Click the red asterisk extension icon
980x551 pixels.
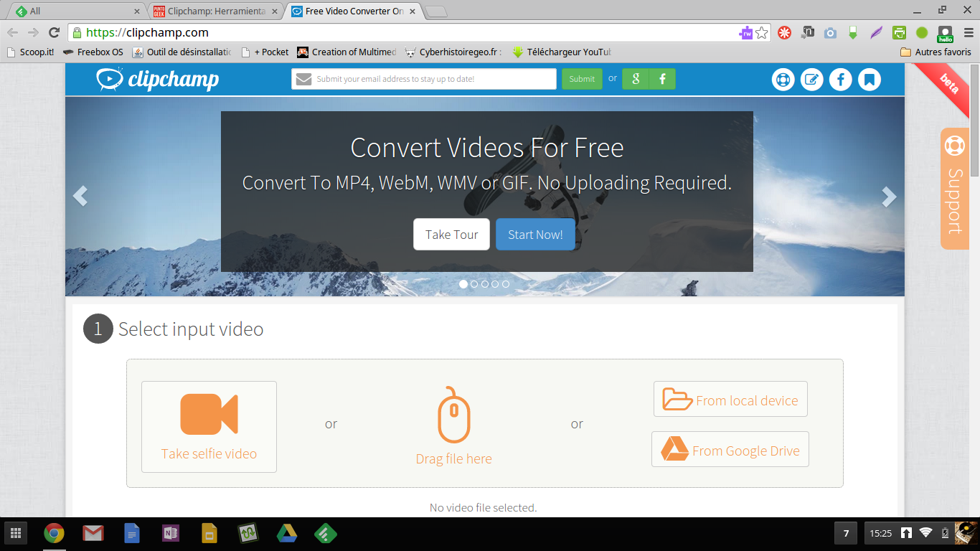coord(784,32)
